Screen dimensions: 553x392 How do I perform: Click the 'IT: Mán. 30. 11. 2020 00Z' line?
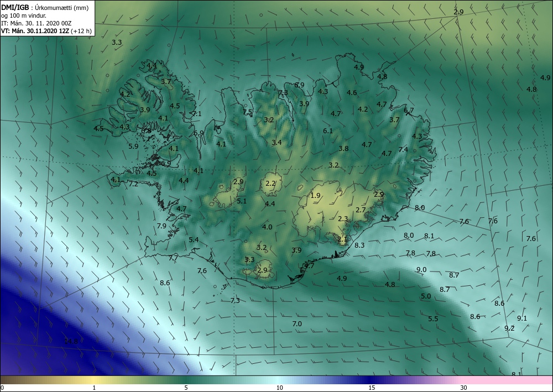[36, 23]
